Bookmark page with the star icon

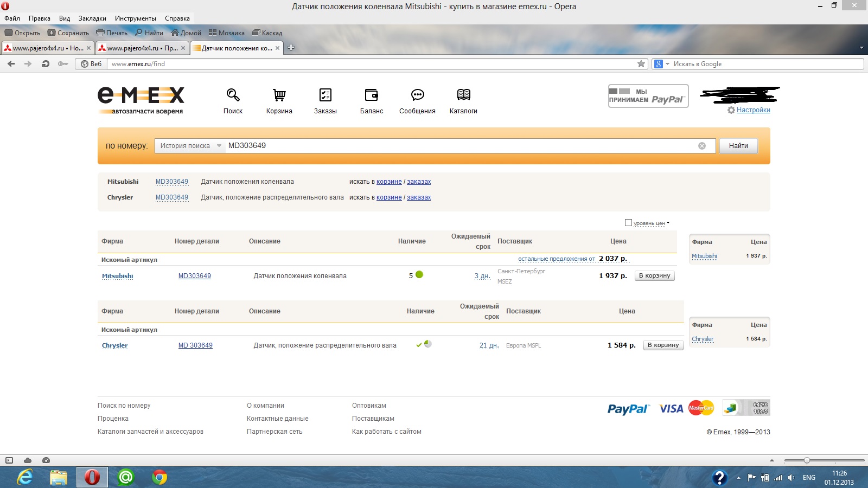point(641,64)
